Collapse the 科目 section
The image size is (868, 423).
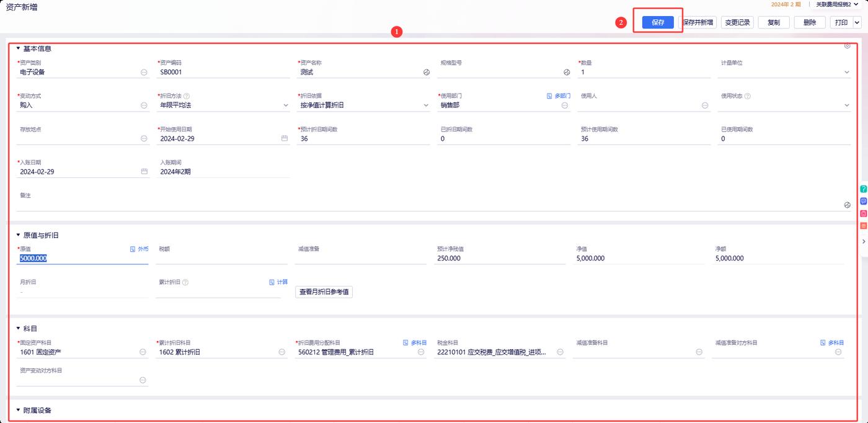pos(19,328)
